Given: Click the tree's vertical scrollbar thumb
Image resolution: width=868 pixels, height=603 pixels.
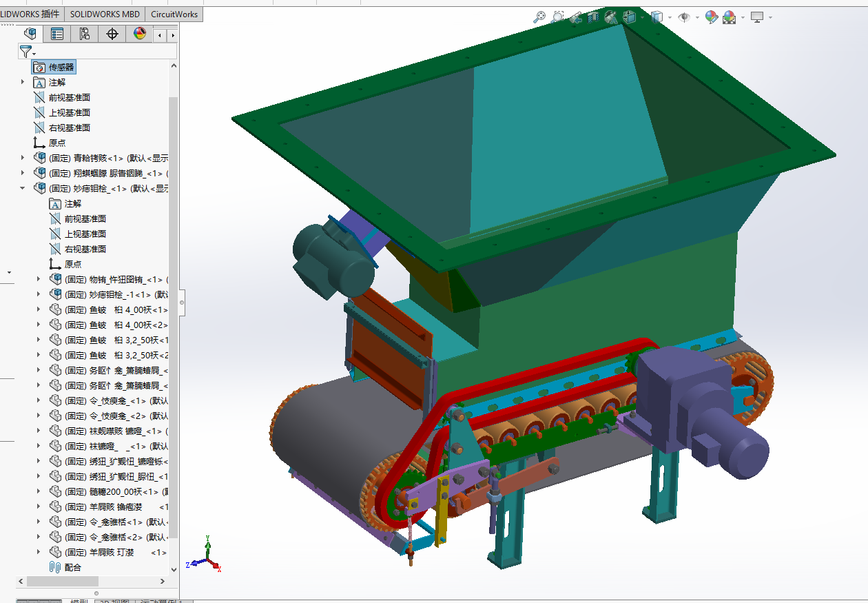Looking at the screenshot, I should 174,317.
